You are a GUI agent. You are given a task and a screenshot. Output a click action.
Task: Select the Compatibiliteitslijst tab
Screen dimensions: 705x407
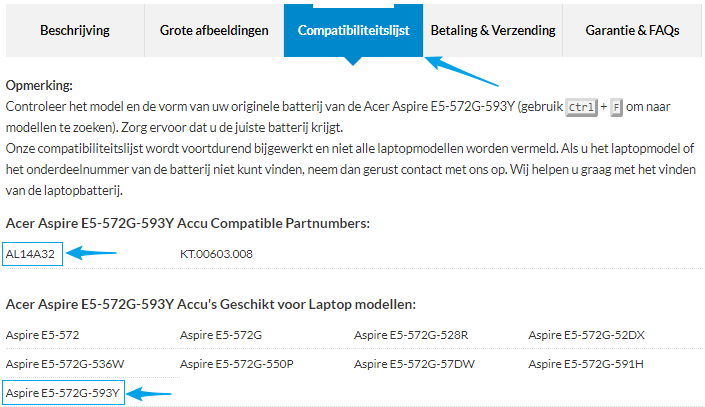353,30
